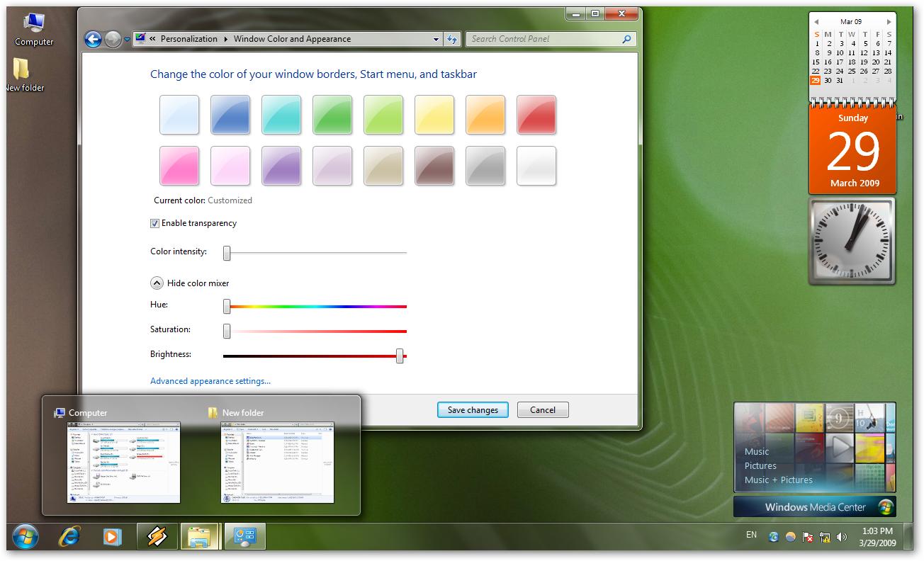Click the Back navigation arrow
Viewport: 924px width, 561px height.
point(93,40)
